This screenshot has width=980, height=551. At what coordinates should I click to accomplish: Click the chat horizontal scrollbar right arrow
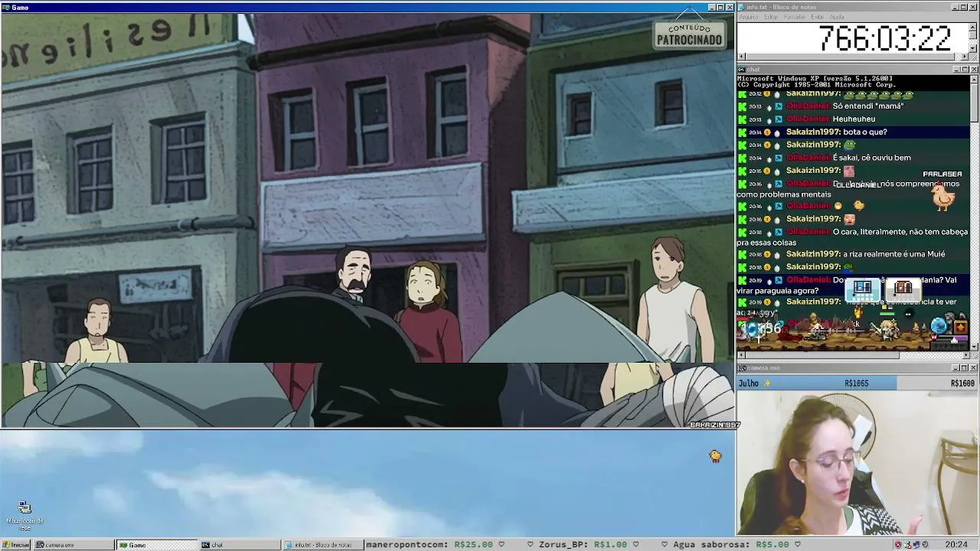coord(965,355)
